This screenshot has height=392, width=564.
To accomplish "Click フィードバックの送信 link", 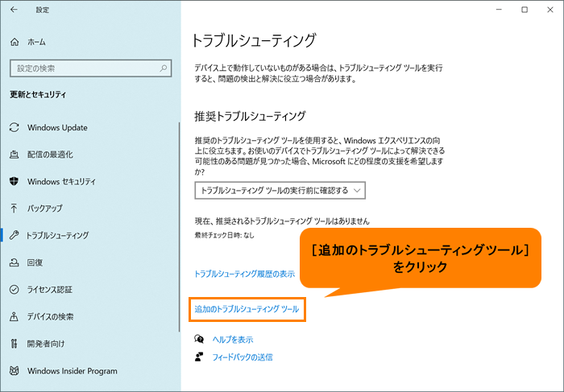I will pyautogui.click(x=243, y=357).
